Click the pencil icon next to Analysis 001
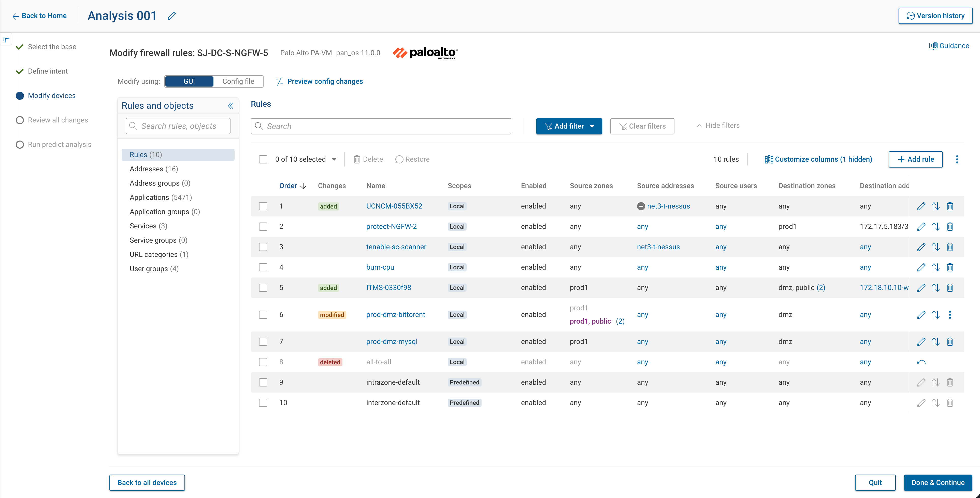Image resolution: width=980 pixels, height=498 pixels. point(171,16)
